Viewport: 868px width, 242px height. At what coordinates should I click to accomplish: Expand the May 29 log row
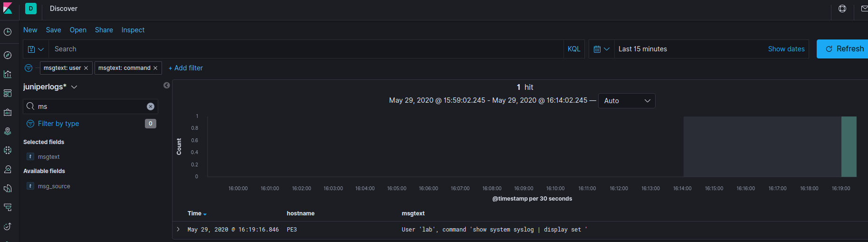tap(178, 229)
